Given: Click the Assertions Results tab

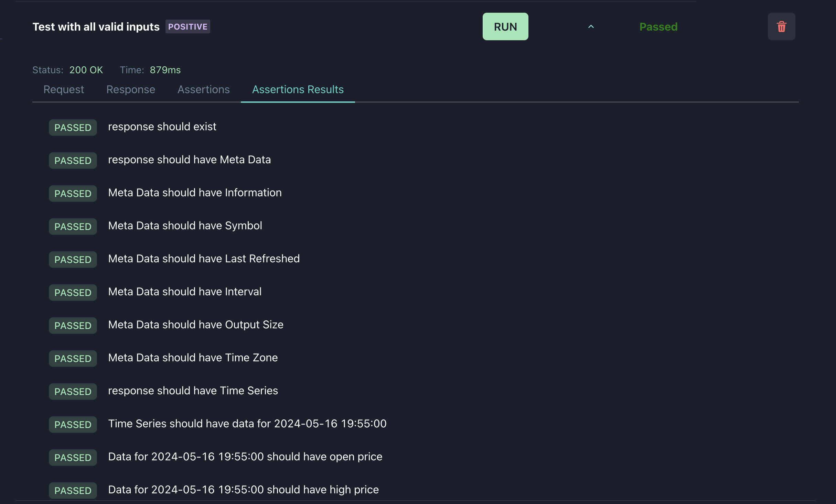Looking at the screenshot, I should 298,89.
